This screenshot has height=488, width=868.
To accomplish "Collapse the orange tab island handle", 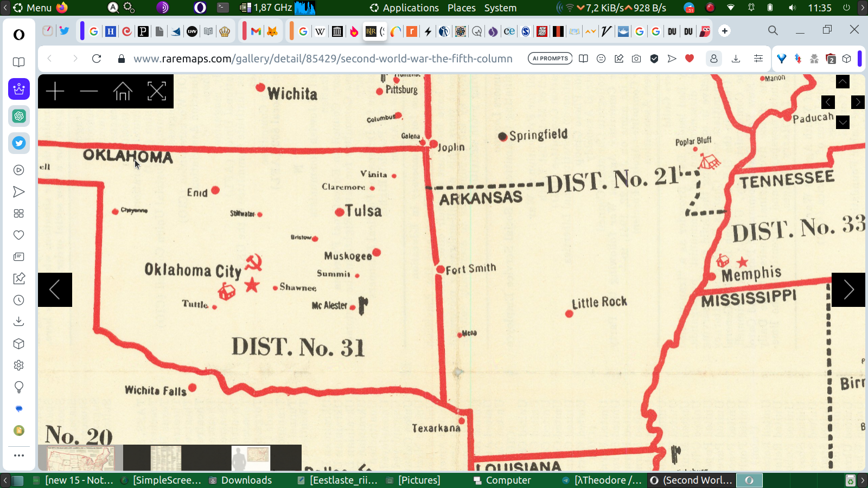I will tap(291, 31).
